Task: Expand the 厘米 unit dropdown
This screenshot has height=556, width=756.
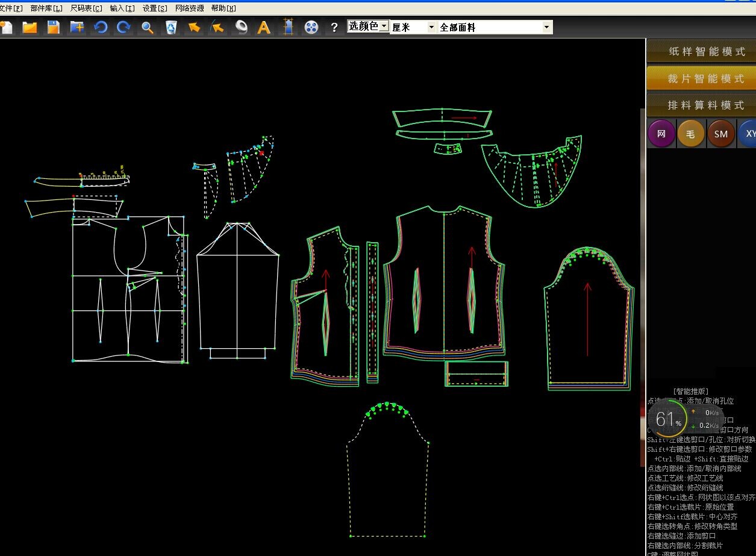Action: point(413,27)
